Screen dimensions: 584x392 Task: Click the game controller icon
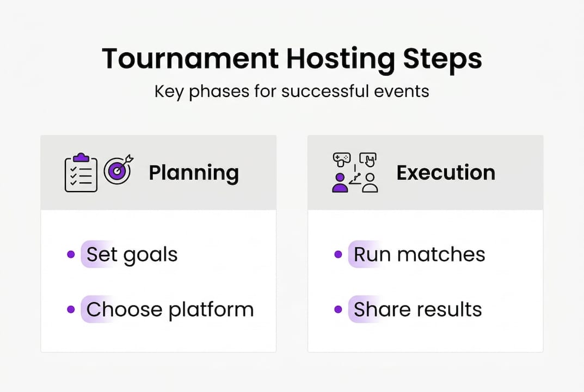click(342, 159)
